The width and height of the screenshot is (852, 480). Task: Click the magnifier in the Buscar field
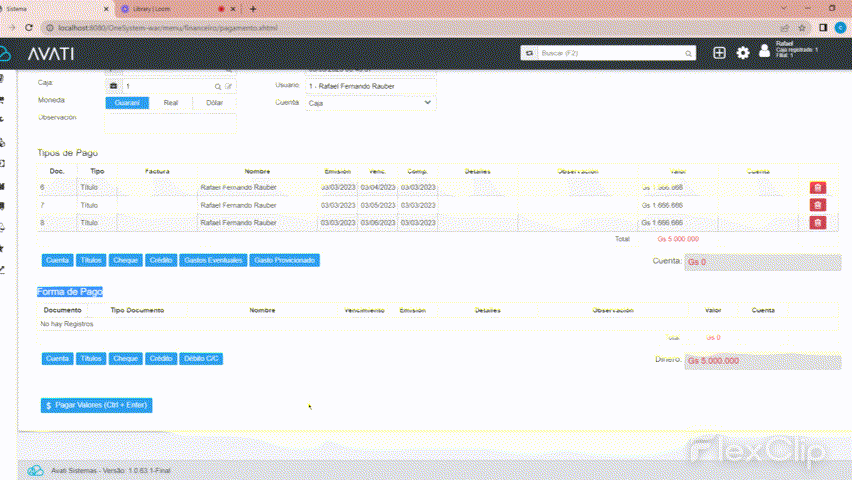click(x=688, y=54)
